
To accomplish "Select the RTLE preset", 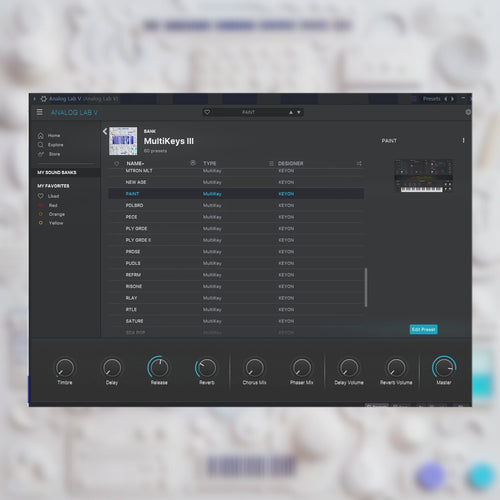I will 236,309.
